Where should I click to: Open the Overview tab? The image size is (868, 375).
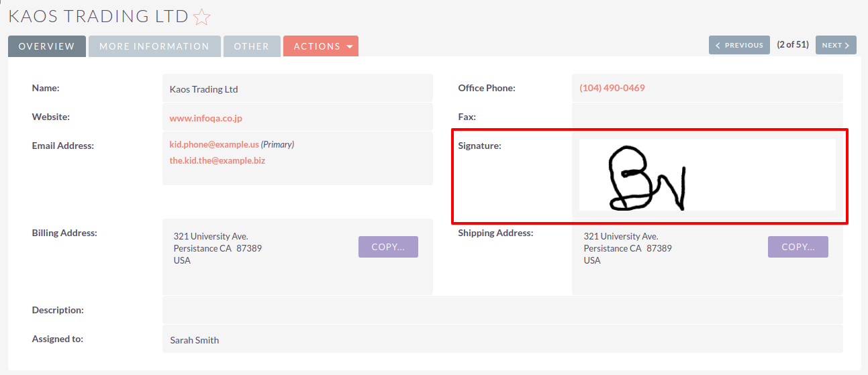pyautogui.click(x=47, y=46)
